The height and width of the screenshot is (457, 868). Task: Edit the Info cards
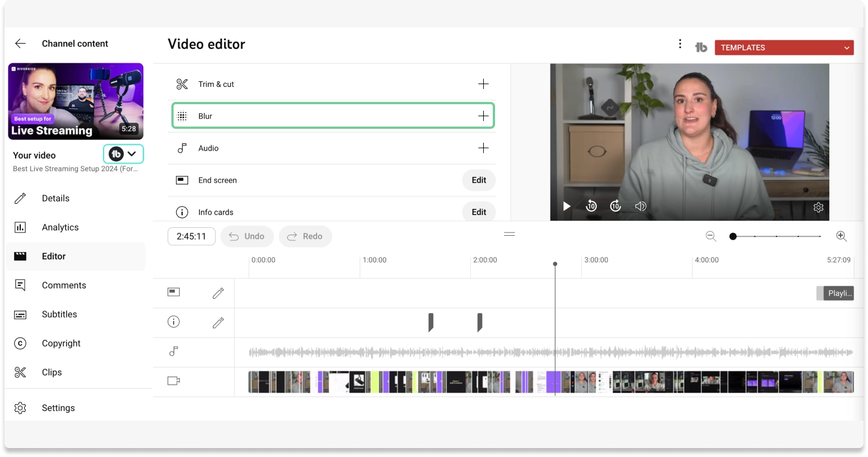point(479,212)
